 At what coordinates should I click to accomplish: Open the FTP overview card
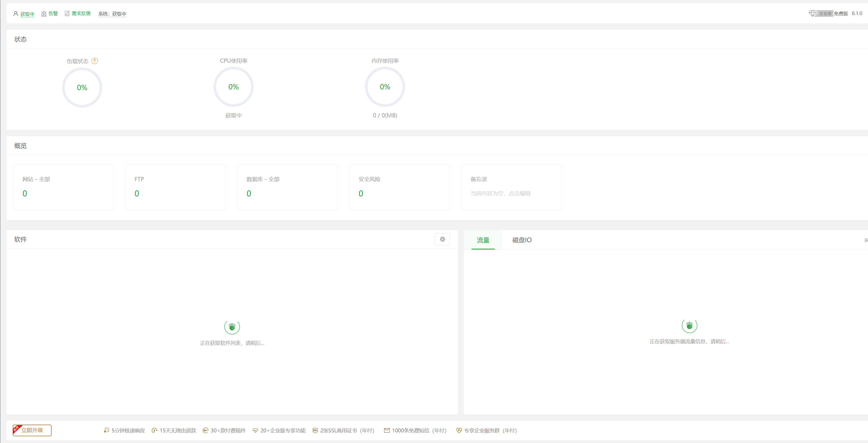(x=176, y=188)
